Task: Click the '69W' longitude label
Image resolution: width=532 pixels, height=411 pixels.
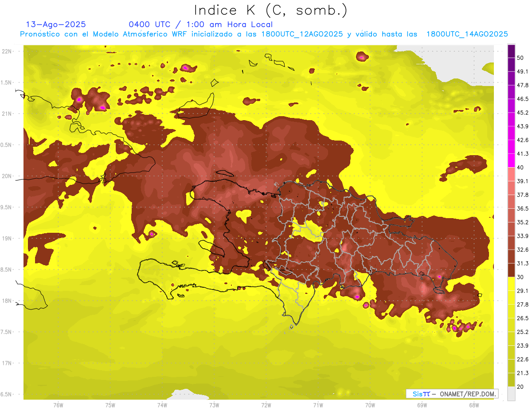Action: pos(422,404)
